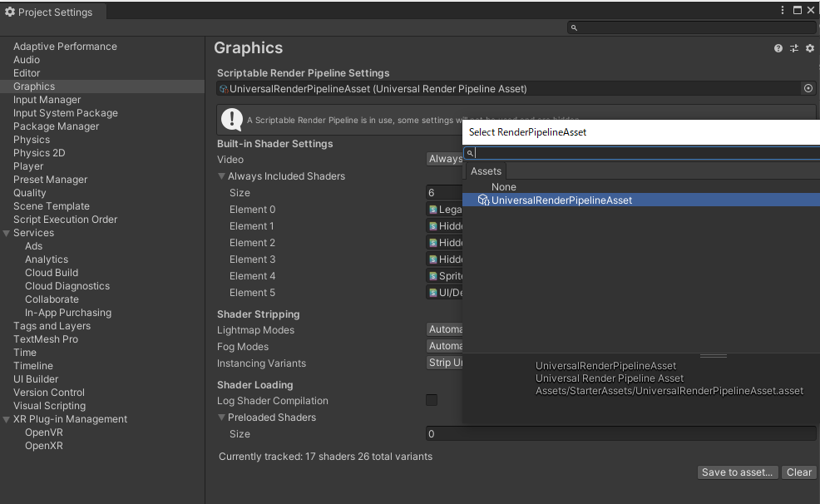Collapse the XR Plug-in Management section
The height and width of the screenshot is (504, 820).
point(7,419)
